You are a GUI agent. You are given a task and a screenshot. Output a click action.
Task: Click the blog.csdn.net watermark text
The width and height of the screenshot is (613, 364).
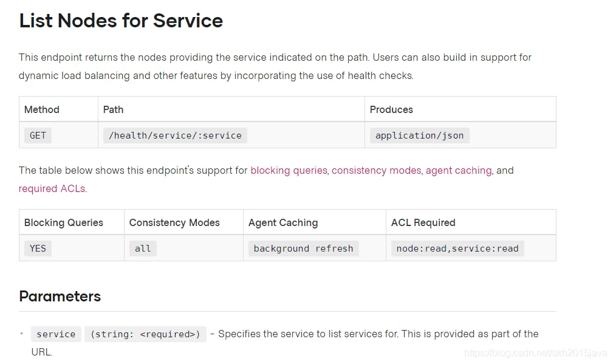[x=535, y=353]
